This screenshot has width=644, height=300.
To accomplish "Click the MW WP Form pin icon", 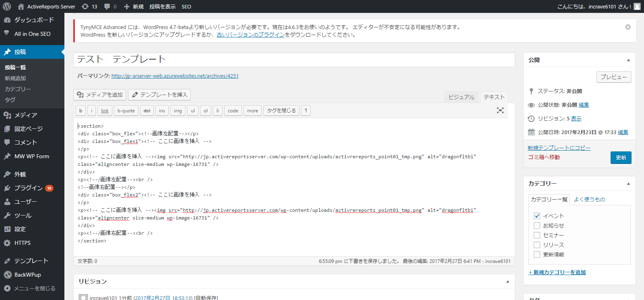I will pyautogui.click(x=7, y=156).
